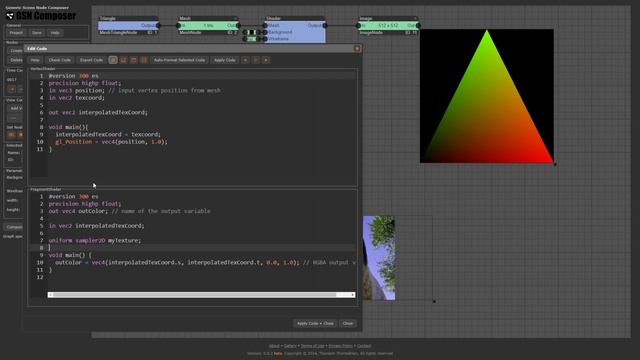Image resolution: width=640 pixels, height=360 pixels.
Task: Click the Check Code button
Action: [60, 60]
